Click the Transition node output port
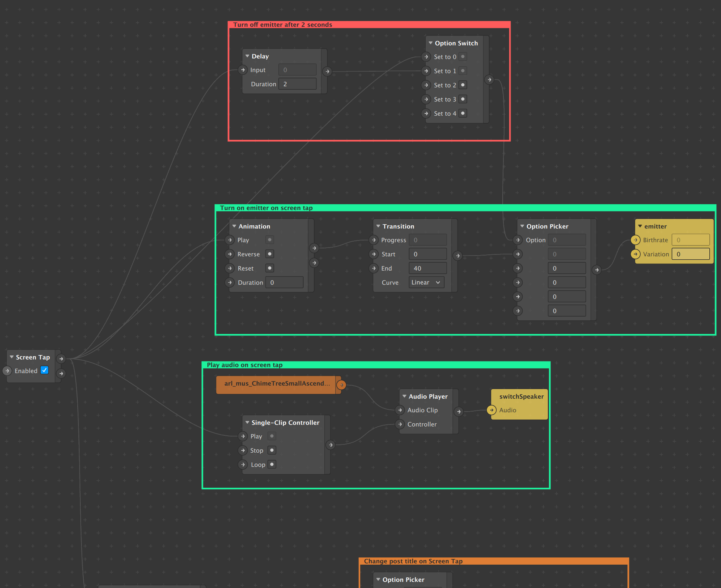The image size is (721, 588). point(458,256)
